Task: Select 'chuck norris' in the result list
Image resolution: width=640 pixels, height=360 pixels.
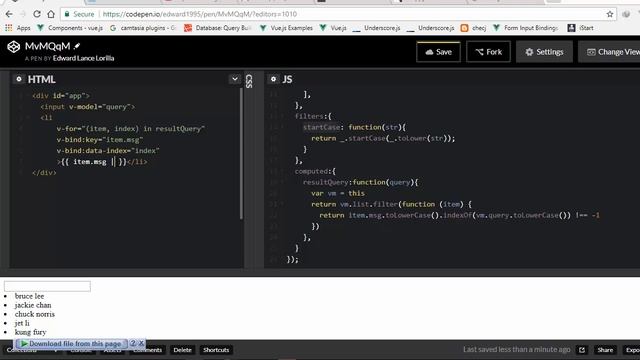Action: 35,314
